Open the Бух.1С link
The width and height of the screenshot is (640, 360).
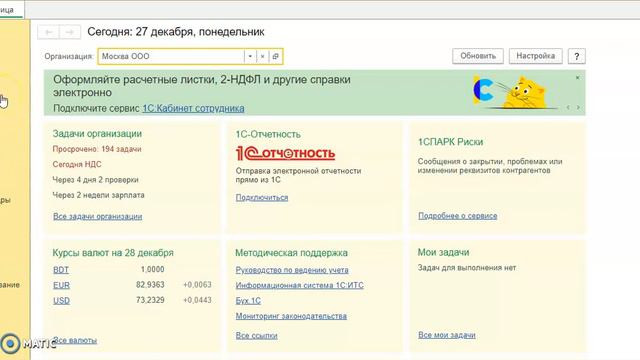(248, 300)
